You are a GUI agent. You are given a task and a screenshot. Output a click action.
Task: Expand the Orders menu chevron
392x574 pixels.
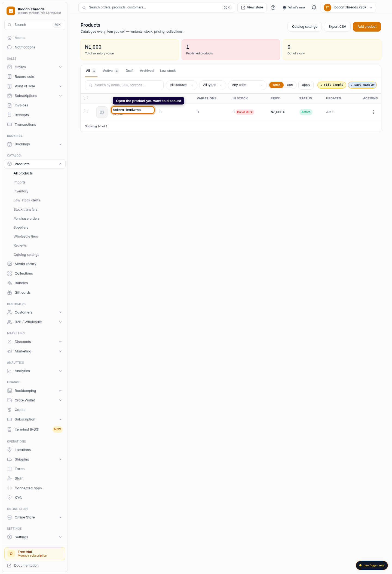pos(60,67)
